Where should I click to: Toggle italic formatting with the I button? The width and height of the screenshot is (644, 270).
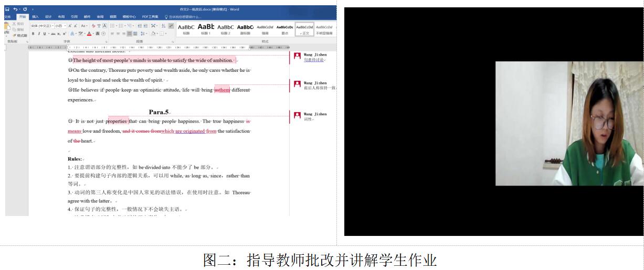pos(38,34)
